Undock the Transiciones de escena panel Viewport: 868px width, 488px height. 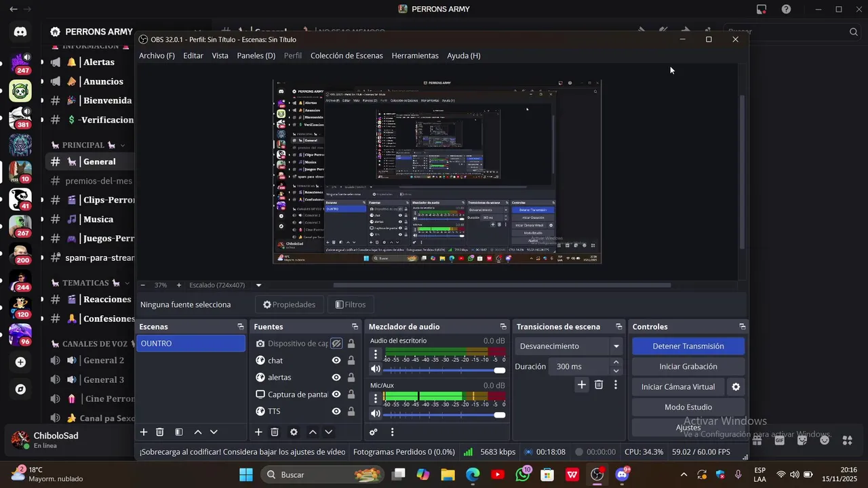point(619,327)
